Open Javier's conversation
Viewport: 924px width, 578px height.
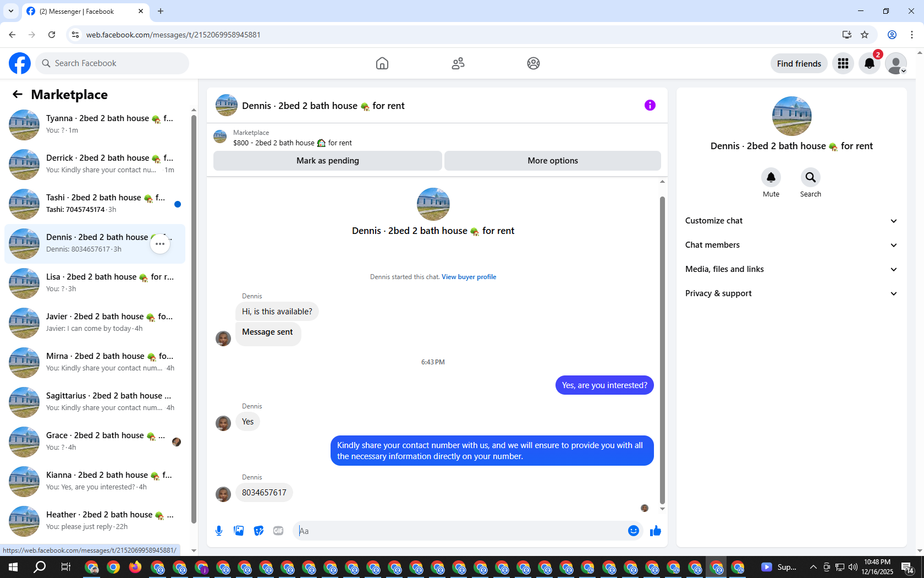(95, 323)
